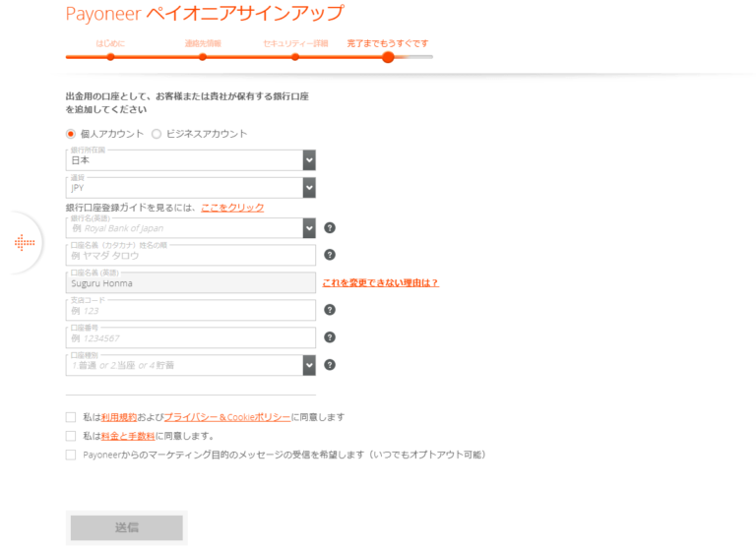Click the help icon next to account number field
This screenshot has width=756, height=548.
pyautogui.click(x=330, y=337)
